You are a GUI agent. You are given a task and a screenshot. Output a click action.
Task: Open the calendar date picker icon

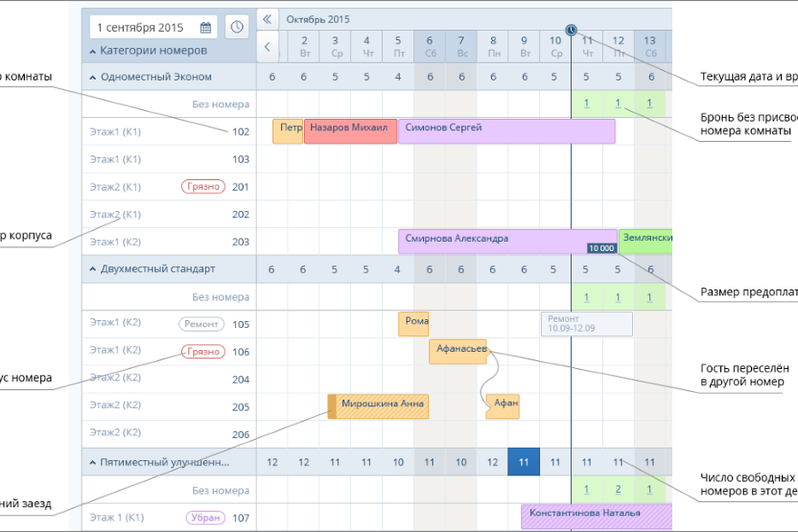(206, 27)
